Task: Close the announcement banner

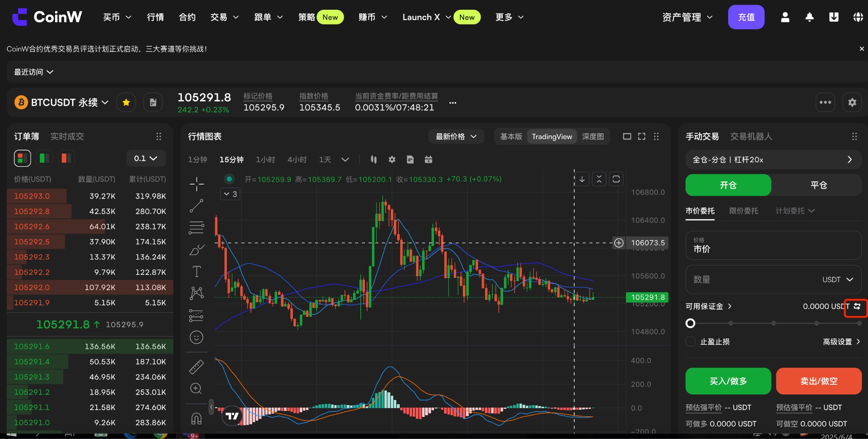Action: 862,49
